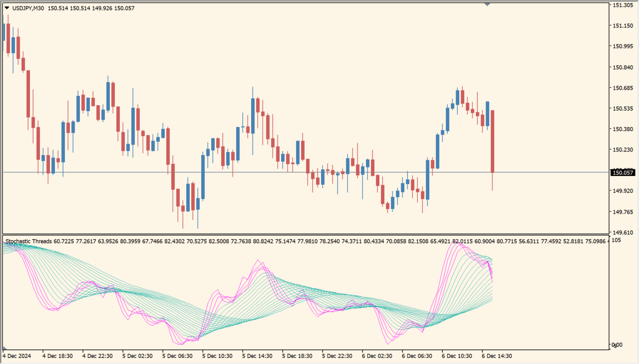Click time axis label 6 Dec 14:30
The width and height of the screenshot is (639, 364).
[497, 356]
